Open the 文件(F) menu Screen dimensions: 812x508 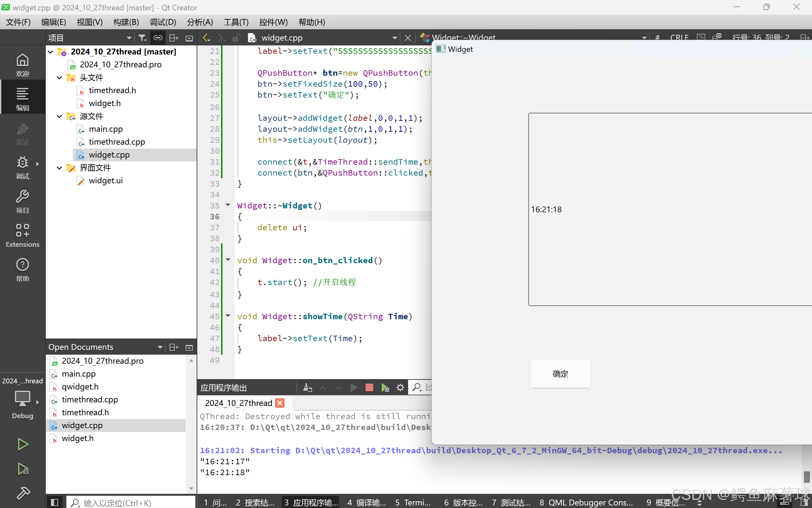[18, 22]
